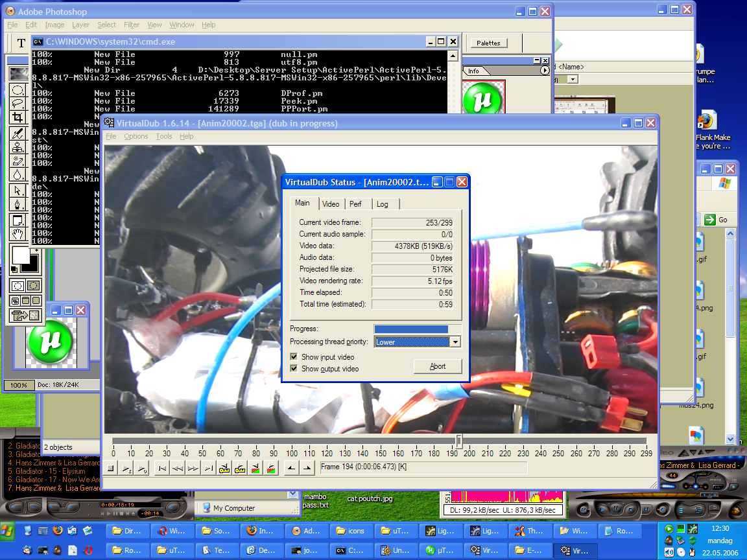Click µTorrent taskbar button
Image resolution: width=747 pixels, height=560 pixels.
[441, 550]
